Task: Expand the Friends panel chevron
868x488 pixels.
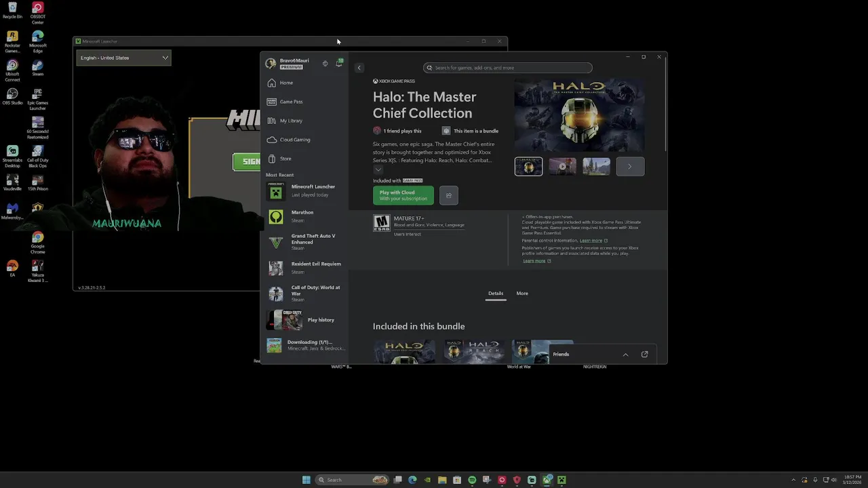Action: tap(625, 354)
